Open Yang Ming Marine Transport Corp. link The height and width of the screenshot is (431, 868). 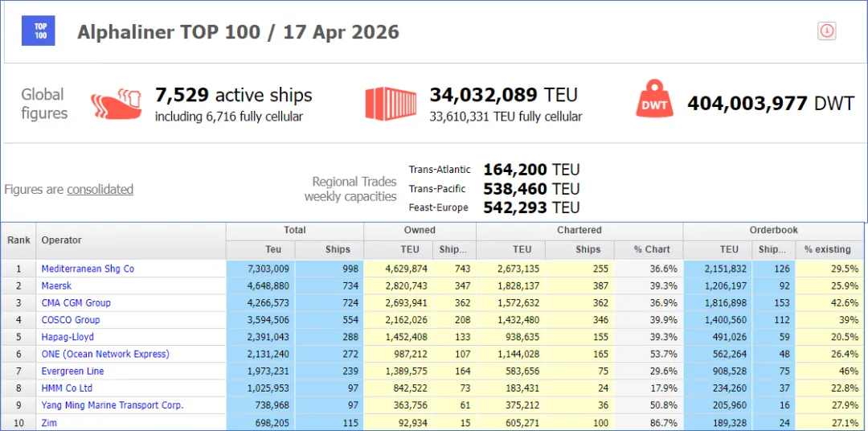113,405
